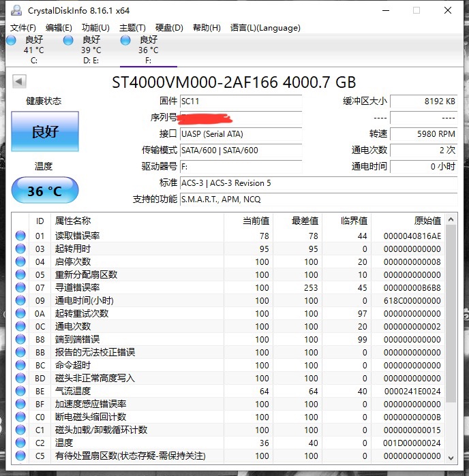Click status dot for attribute 07 寻道错误率
This screenshot has height=476, width=469.
[x=20, y=287]
